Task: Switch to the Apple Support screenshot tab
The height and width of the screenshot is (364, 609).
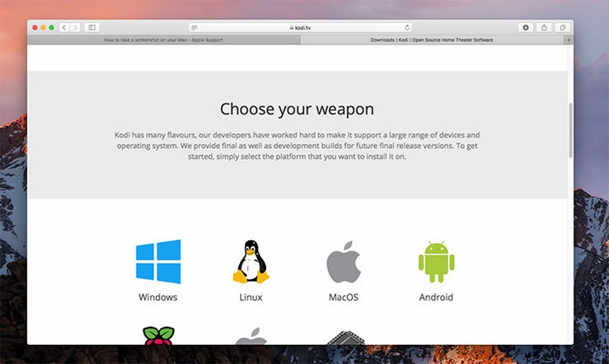Action: click(x=164, y=40)
